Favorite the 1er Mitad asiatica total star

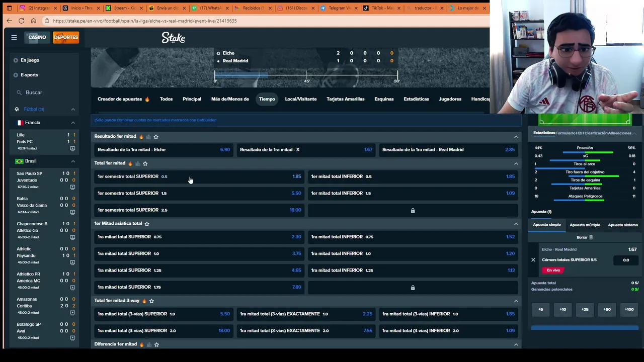click(x=147, y=224)
